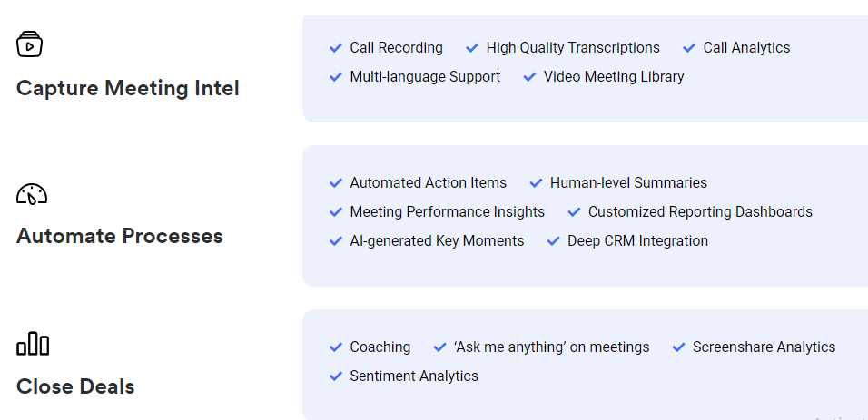Click the checkmark next to Sentiment Analytics
868x420 pixels.
pos(336,376)
